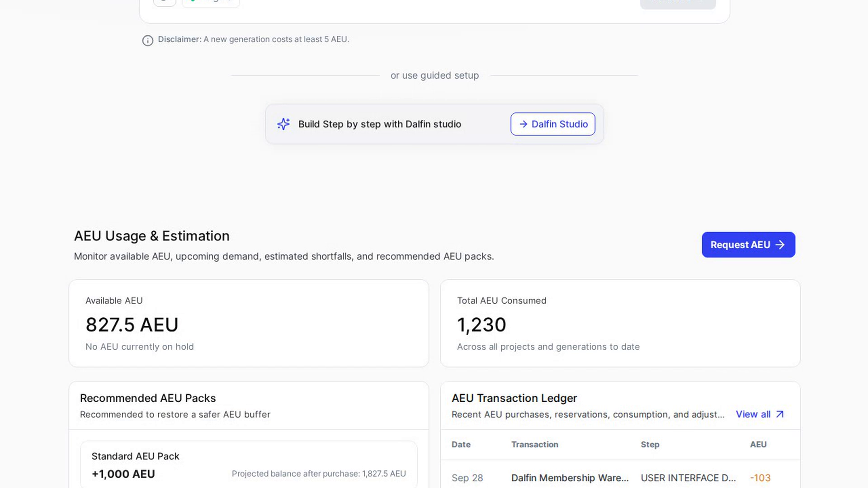Click the arrow icon next to View all
868x488 pixels.
(x=779, y=414)
